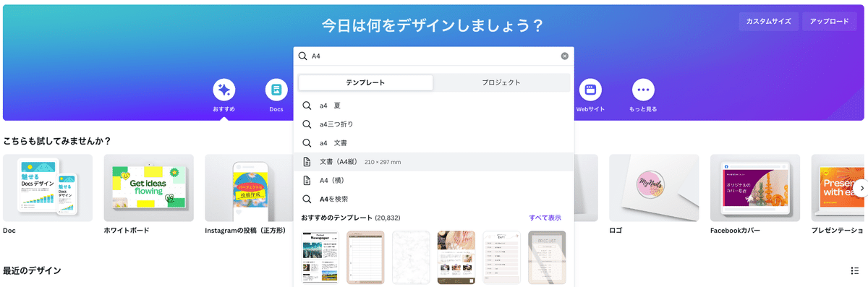Choose the A4（横）document option

coord(434,181)
